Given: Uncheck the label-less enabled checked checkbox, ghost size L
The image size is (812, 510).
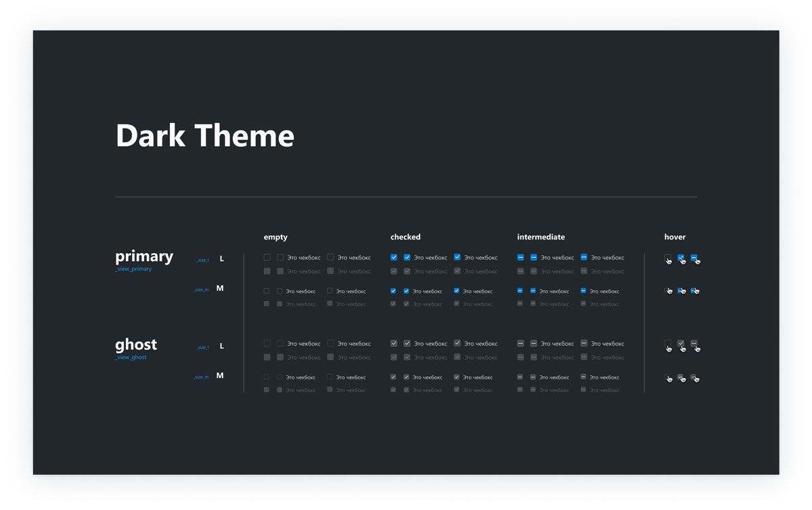Looking at the screenshot, I should [x=394, y=344].
